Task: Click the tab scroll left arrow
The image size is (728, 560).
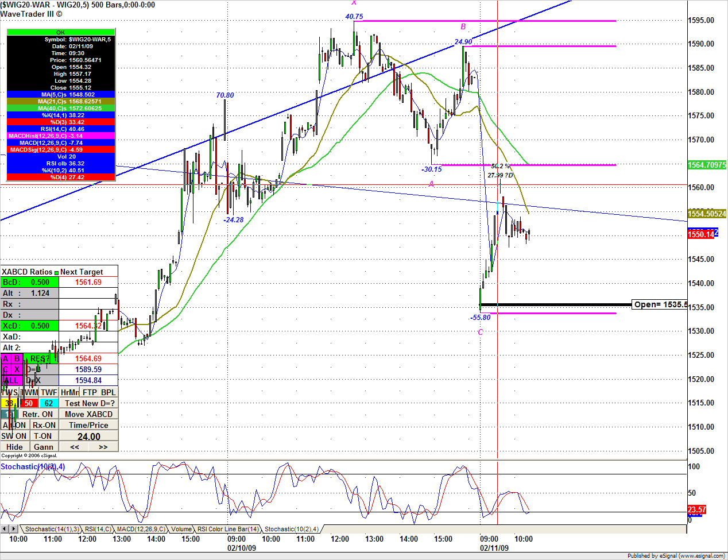Action: [5, 528]
